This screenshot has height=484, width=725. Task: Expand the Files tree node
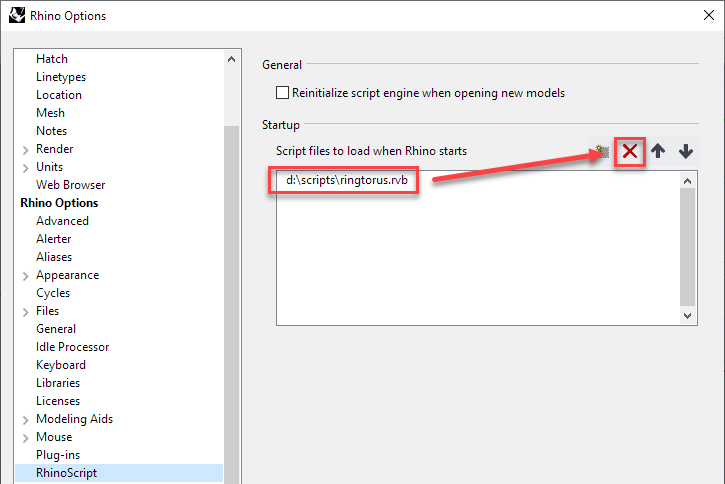(x=26, y=312)
